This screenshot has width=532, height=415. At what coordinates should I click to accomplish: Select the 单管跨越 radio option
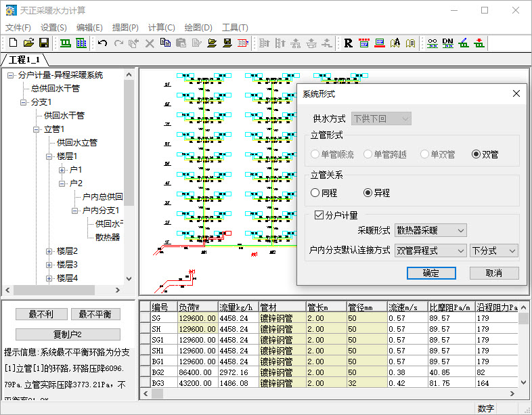click(x=368, y=154)
